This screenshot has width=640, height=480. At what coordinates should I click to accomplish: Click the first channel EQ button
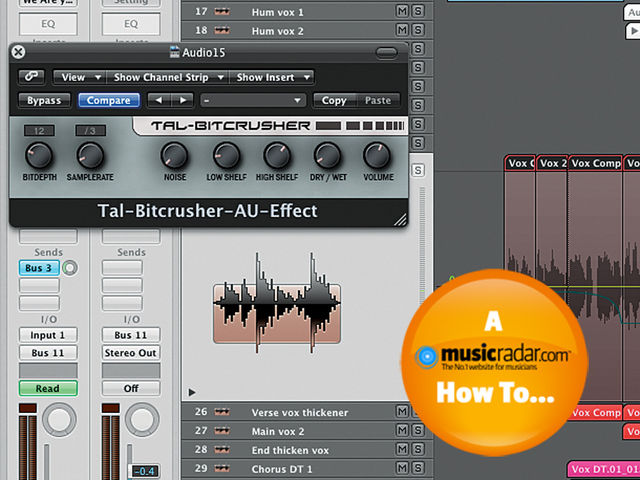pyautogui.click(x=48, y=24)
